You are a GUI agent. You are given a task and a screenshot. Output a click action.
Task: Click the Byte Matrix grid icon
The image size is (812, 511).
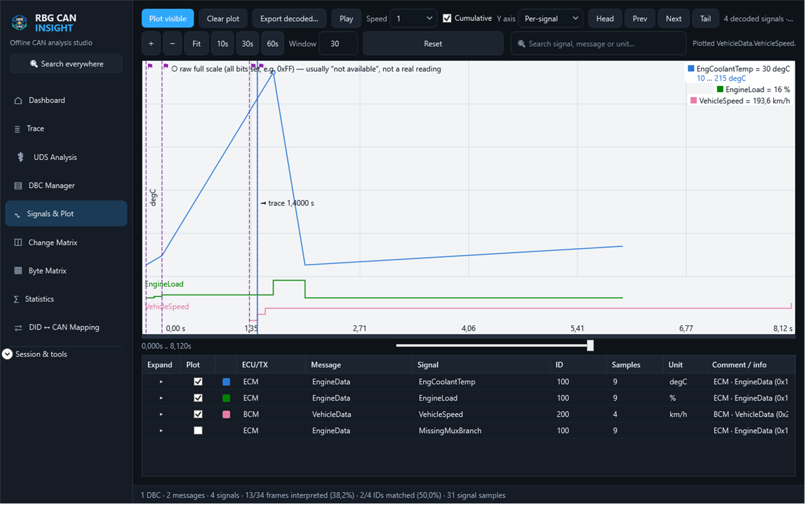tap(18, 271)
